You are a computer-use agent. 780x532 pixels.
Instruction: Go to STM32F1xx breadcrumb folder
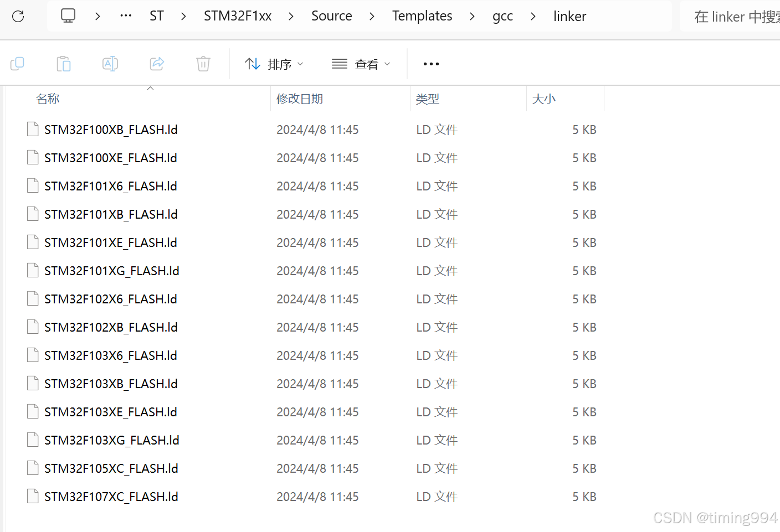(238, 16)
